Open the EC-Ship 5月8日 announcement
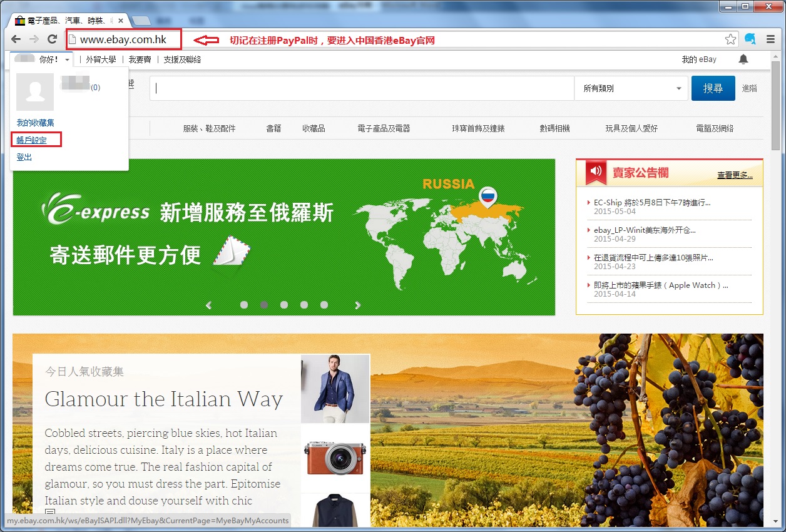 click(653, 202)
